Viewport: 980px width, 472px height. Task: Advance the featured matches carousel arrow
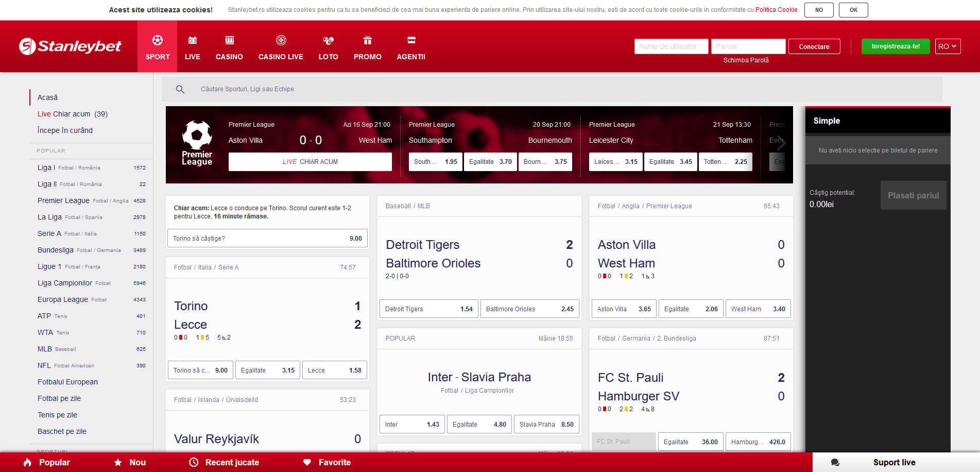coord(781,143)
